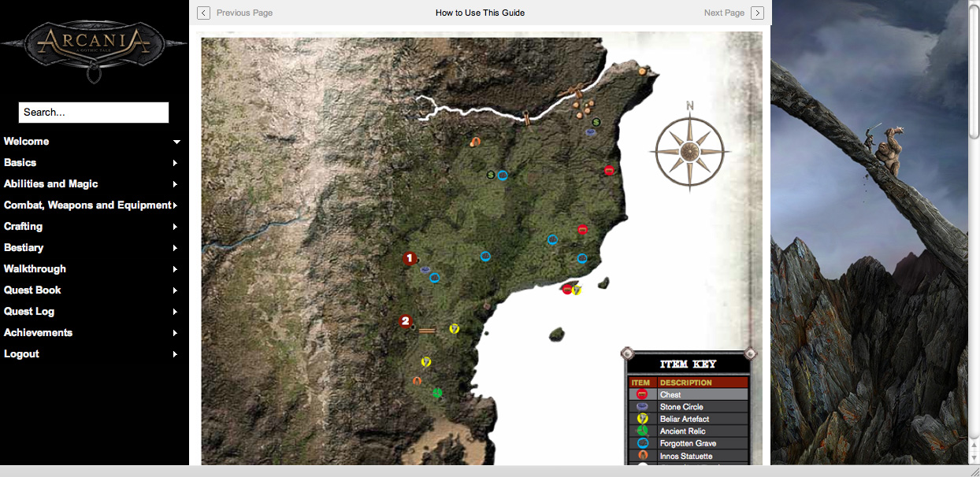The height and width of the screenshot is (477, 980).
Task: Click the Logout link
Action: 22,354
